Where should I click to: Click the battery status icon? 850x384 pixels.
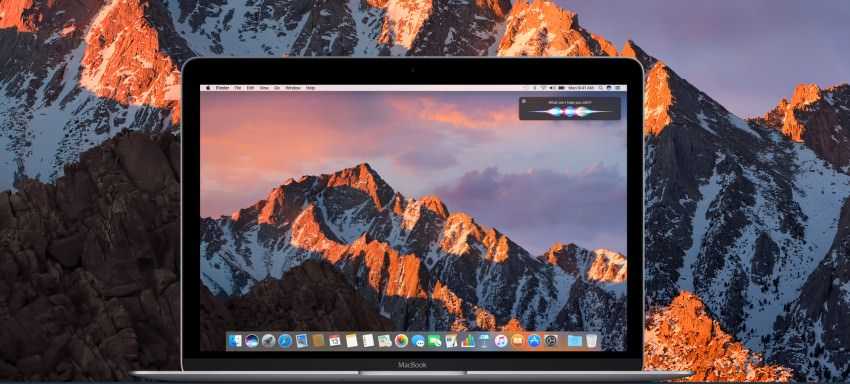click(x=562, y=88)
